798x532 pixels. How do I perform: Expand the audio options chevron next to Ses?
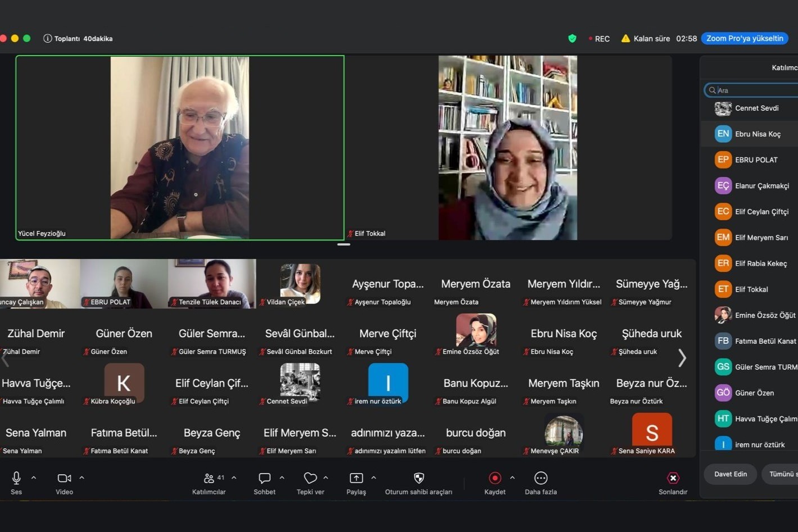tap(34, 478)
